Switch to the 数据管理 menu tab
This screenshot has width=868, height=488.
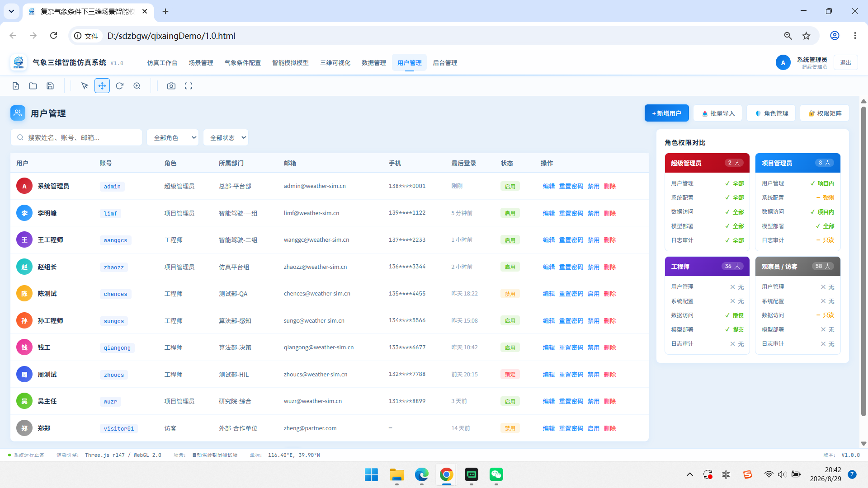click(373, 63)
